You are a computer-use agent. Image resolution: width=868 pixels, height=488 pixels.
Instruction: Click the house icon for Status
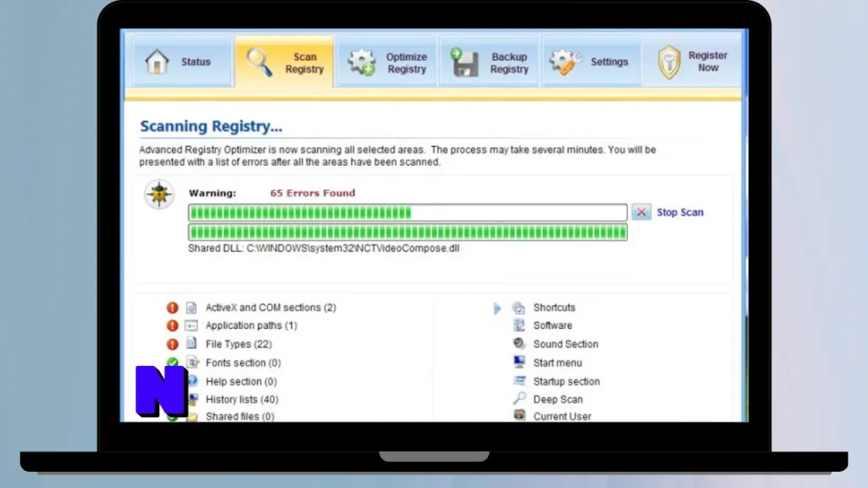tap(157, 61)
